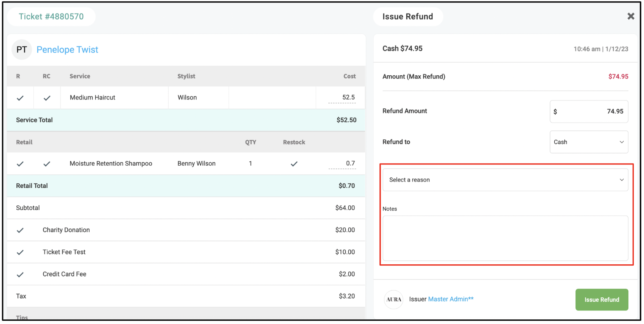Click the PT customer avatar
Viewport: 644px width, 324px height.
(22, 49)
